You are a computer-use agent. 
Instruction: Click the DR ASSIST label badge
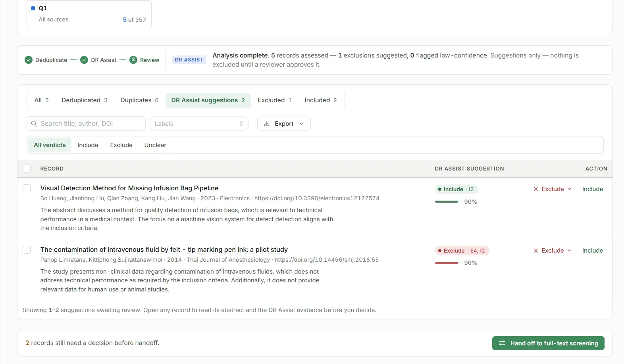(x=189, y=60)
